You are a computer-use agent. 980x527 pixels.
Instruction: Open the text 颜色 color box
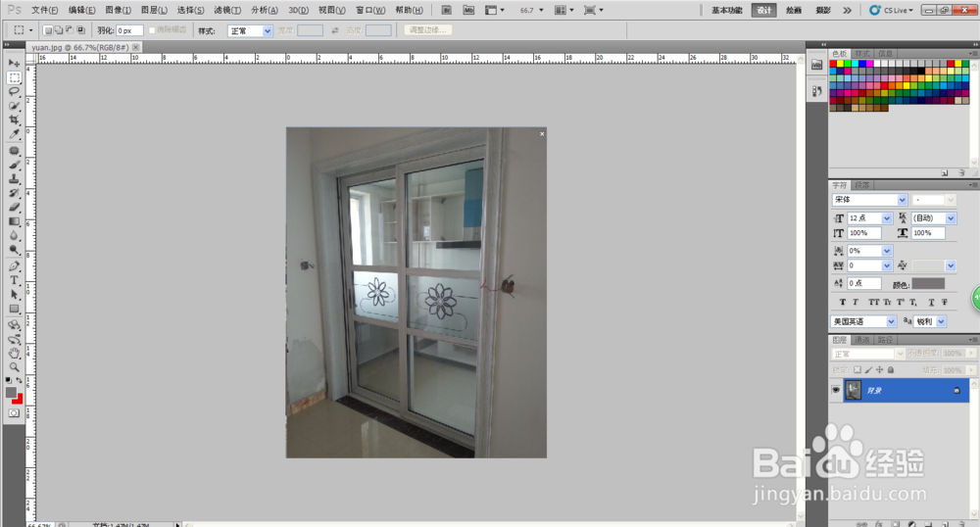(928, 284)
